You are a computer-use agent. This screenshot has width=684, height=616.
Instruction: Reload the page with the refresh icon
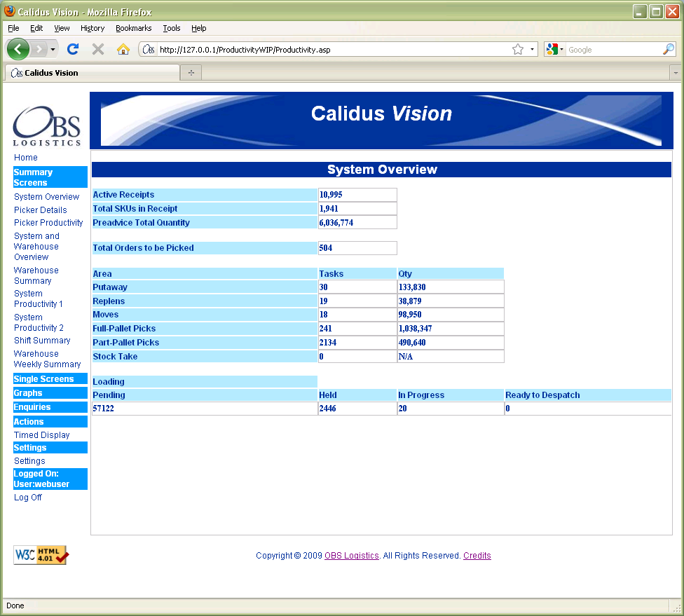tap(73, 49)
